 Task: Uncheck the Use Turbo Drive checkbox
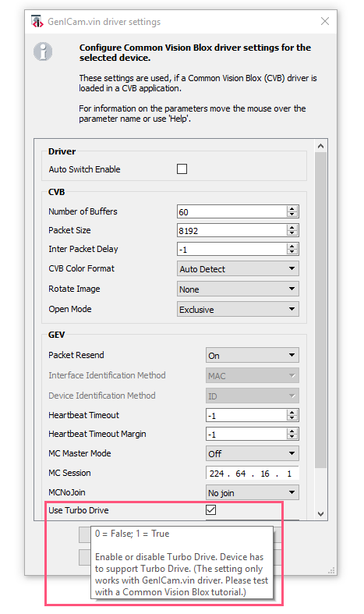pos(211,509)
